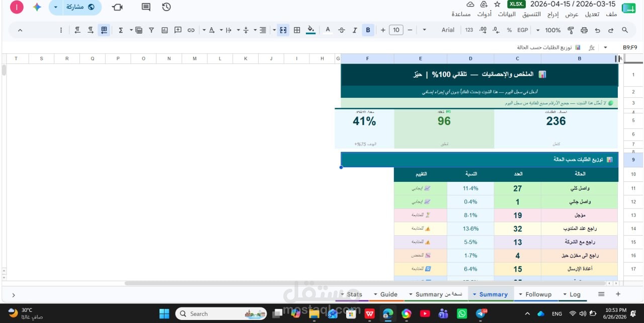Open the 123 number formats menu
Screen dimensions: 644x323
click(x=469, y=30)
